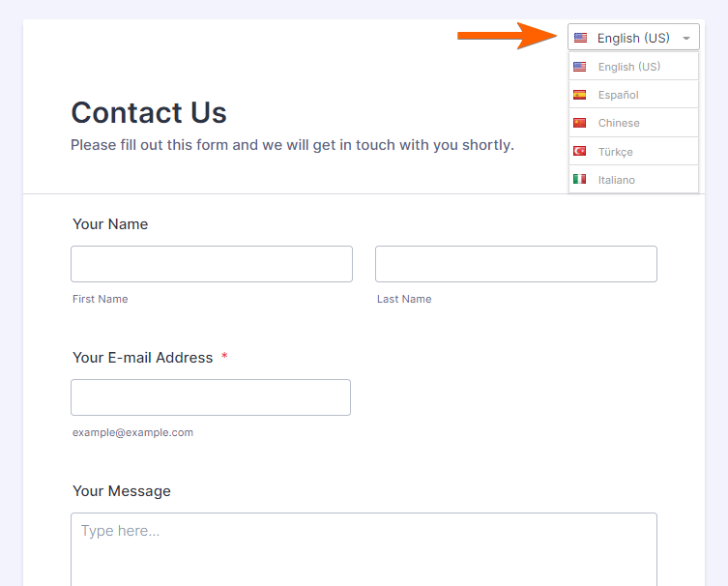Click the Italy flag icon
Viewport: 728px width, 586px height.
pos(579,180)
